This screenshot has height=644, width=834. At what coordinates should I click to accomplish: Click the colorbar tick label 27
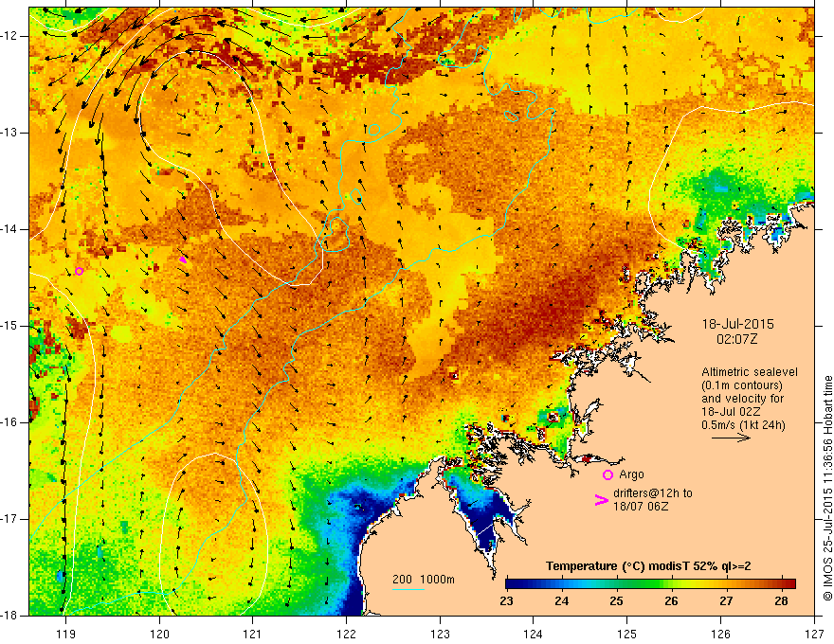726,601
